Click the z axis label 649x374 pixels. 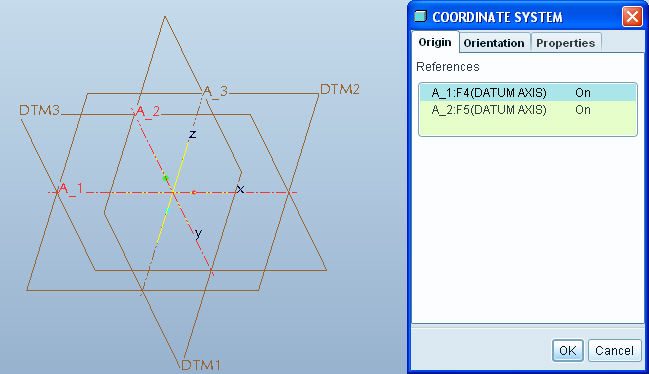tap(192, 134)
